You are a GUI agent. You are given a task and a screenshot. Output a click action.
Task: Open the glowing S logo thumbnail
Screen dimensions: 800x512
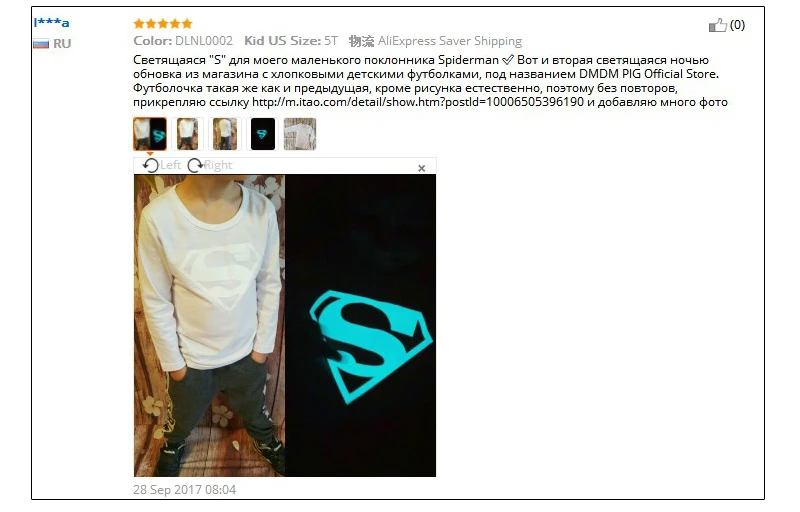[x=263, y=134]
